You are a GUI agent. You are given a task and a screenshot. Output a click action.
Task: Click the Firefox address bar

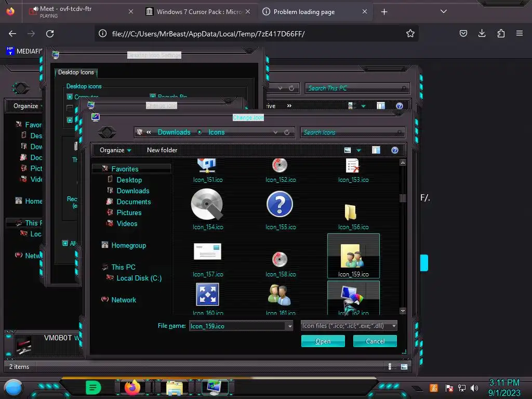(x=256, y=34)
